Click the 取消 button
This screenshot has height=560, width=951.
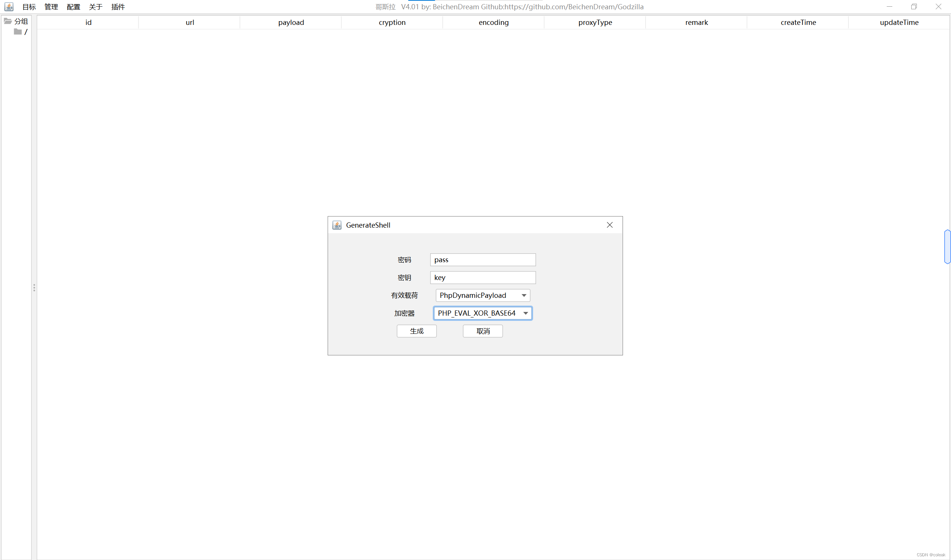pos(483,331)
